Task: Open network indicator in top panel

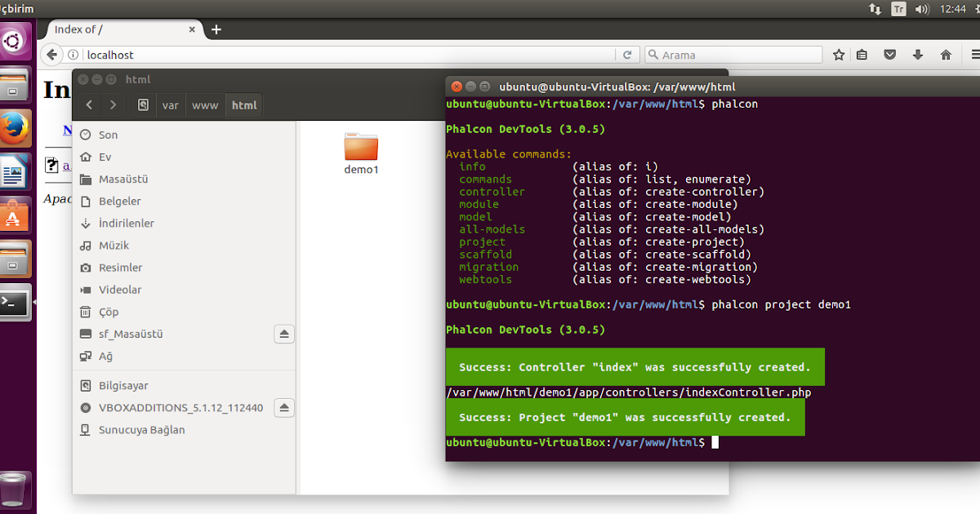Action: (x=875, y=9)
